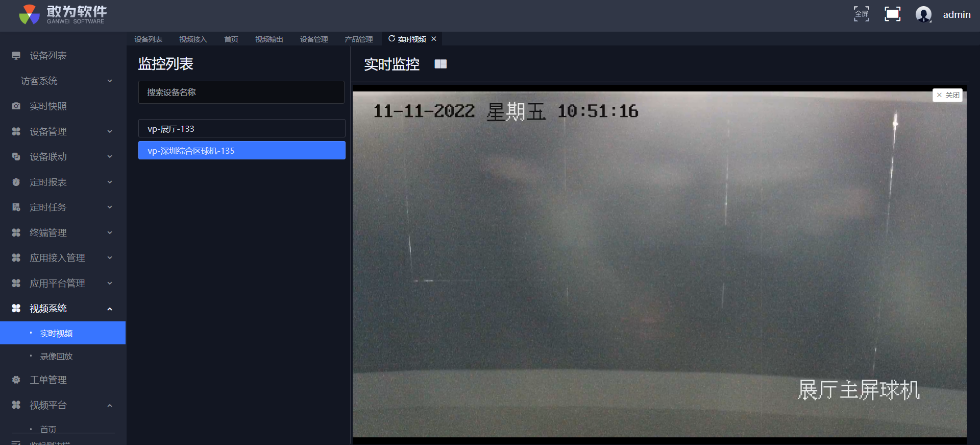
Task: Open 实时快照 in the sidebar
Action: click(x=48, y=106)
